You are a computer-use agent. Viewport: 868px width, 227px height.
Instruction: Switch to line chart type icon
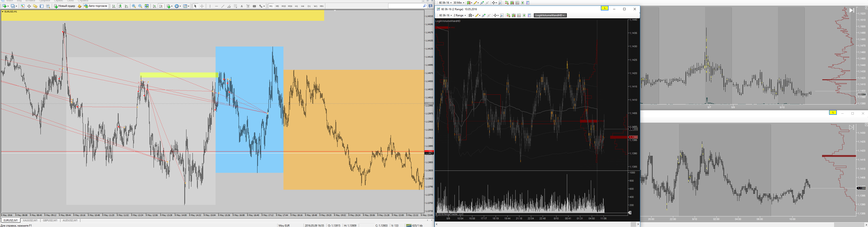tap(126, 6)
